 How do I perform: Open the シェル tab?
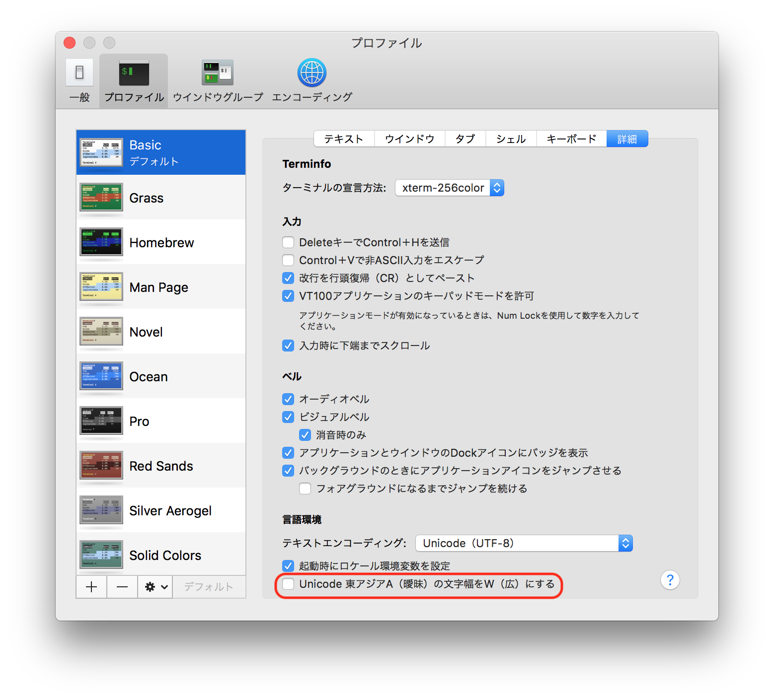511,139
